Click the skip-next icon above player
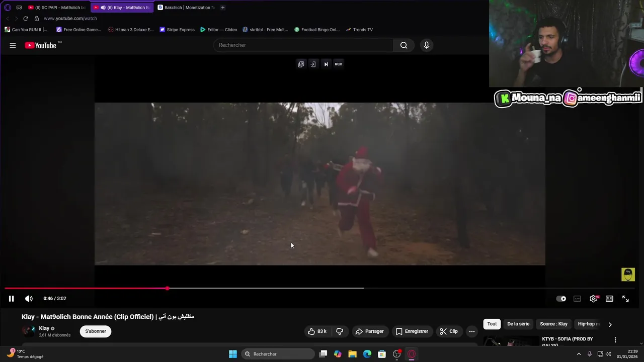 [326, 64]
